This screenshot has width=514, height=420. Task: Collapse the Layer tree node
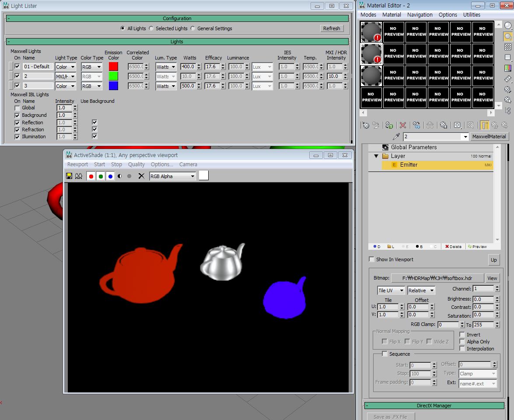point(376,156)
